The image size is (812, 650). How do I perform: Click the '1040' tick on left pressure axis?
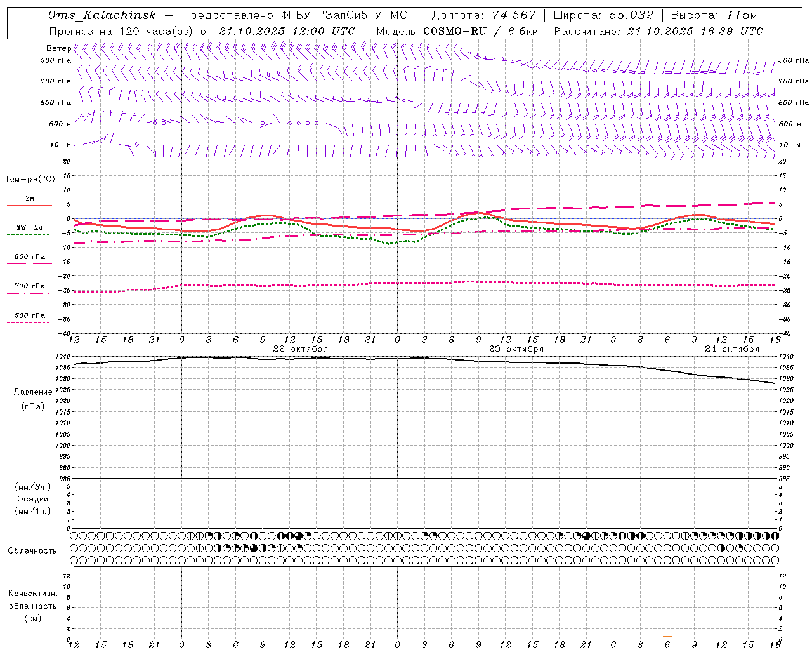(x=65, y=357)
